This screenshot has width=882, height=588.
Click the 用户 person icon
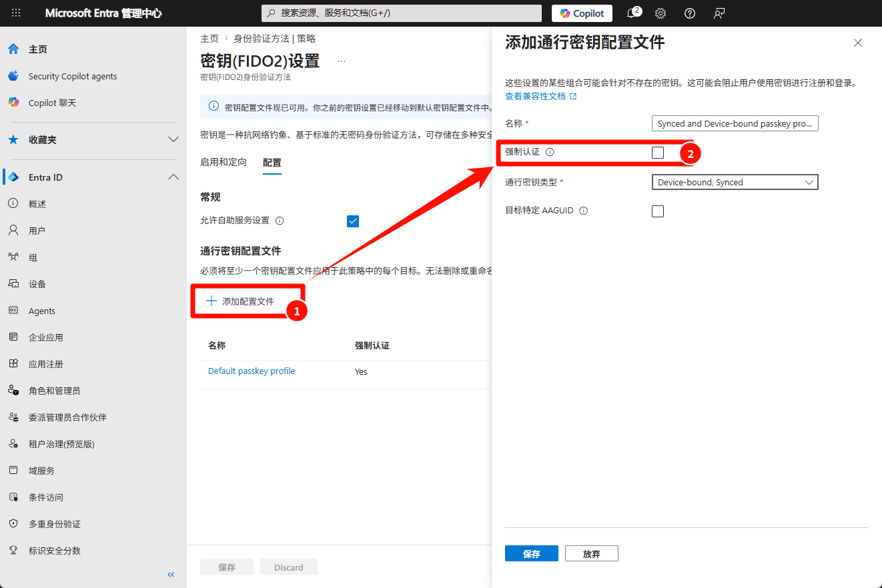coord(13,231)
